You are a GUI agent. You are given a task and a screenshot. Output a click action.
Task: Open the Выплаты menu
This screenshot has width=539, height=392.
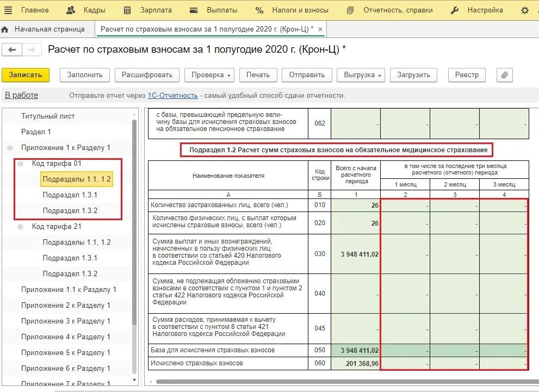point(222,10)
